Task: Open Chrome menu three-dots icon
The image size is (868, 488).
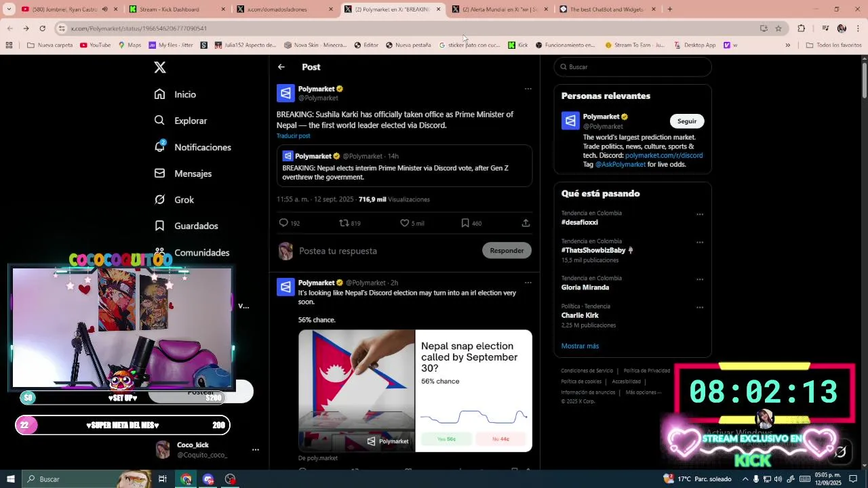Action: pyautogui.click(x=858, y=28)
